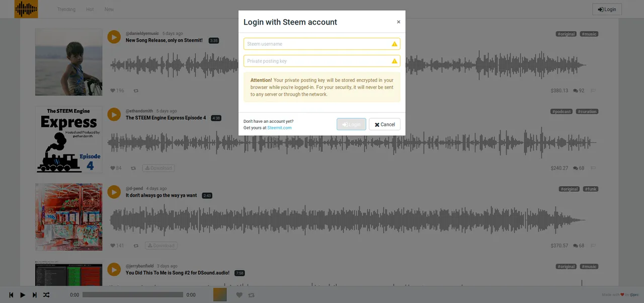Like the d-pend track (141 hearts)

(x=113, y=246)
